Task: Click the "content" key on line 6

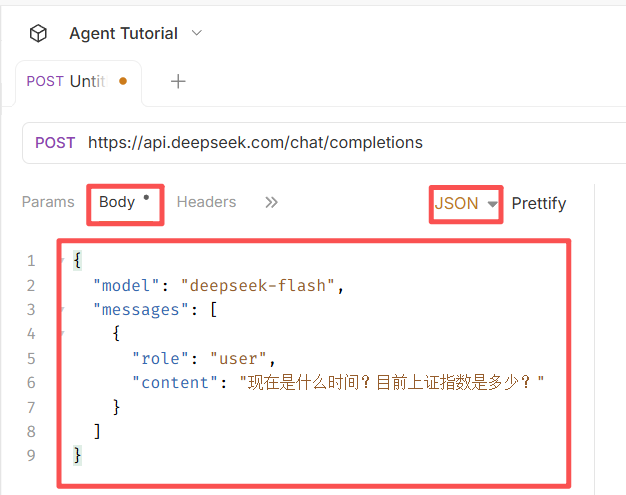Action: coord(175,383)
